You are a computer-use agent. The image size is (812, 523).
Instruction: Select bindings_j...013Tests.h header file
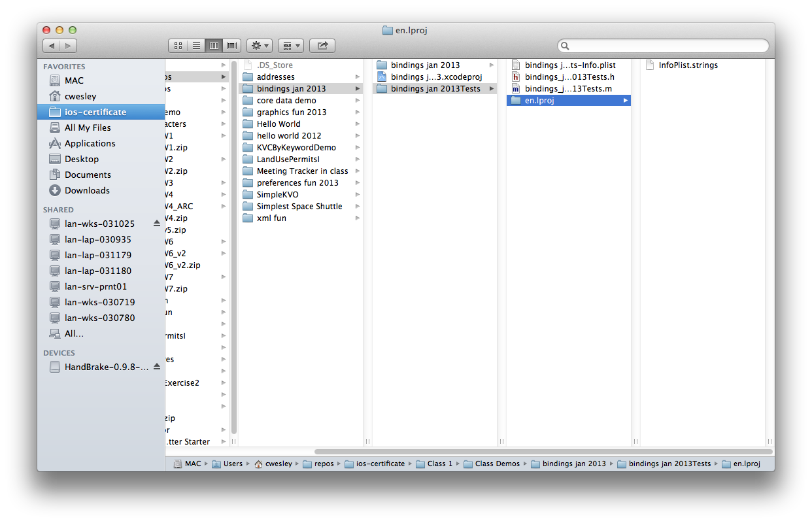(569, 77)
